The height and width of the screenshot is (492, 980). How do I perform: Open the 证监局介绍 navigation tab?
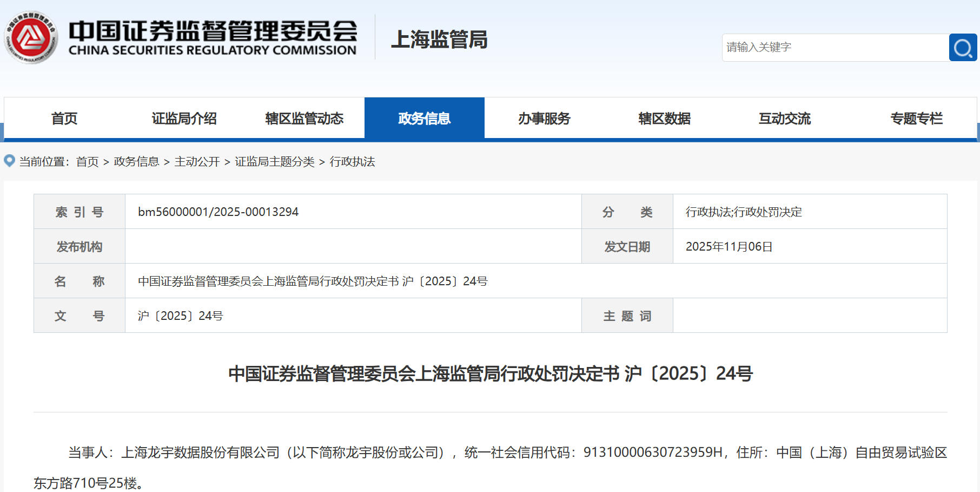coord(184,119)
